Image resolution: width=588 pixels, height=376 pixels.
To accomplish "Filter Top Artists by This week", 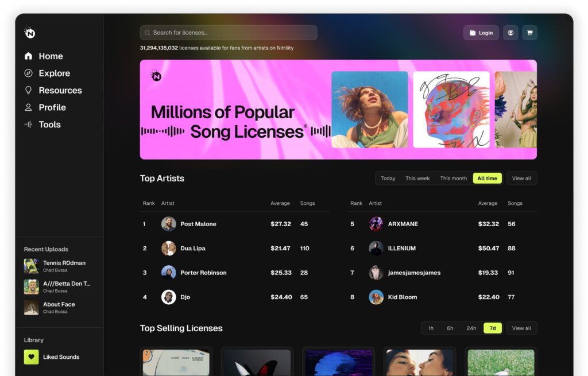I will [417, 179].
